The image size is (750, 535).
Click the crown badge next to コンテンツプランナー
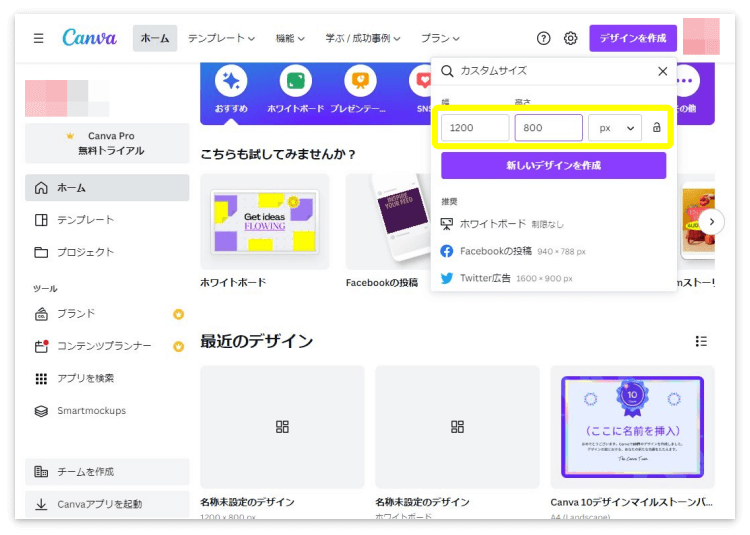point(178,346)
